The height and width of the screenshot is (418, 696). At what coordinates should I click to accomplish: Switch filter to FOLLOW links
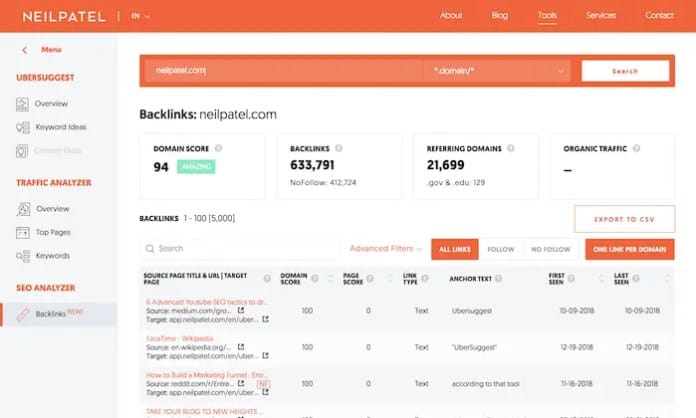(501, 249)
